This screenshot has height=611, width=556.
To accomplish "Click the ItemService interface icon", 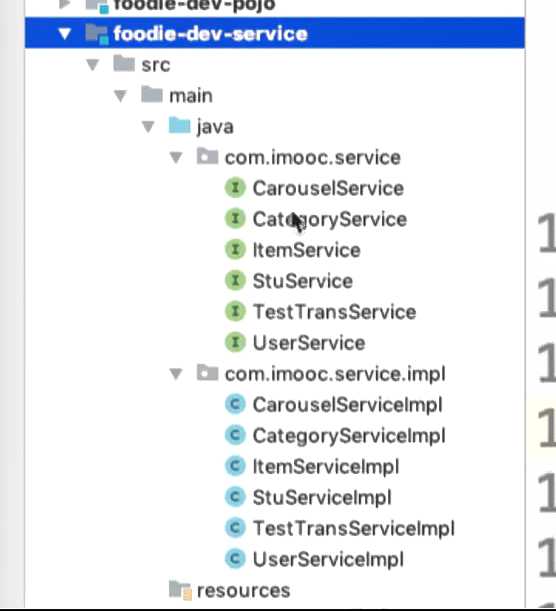I will 235,249.
